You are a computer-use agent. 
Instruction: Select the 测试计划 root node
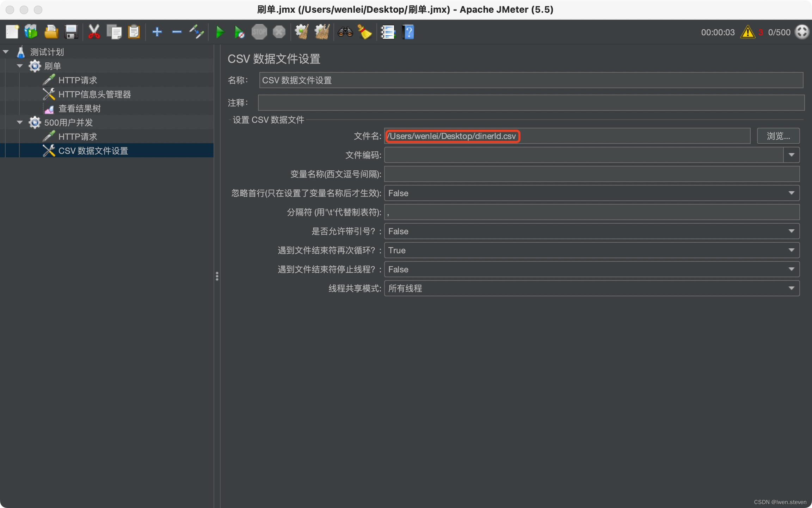(47, 52)
